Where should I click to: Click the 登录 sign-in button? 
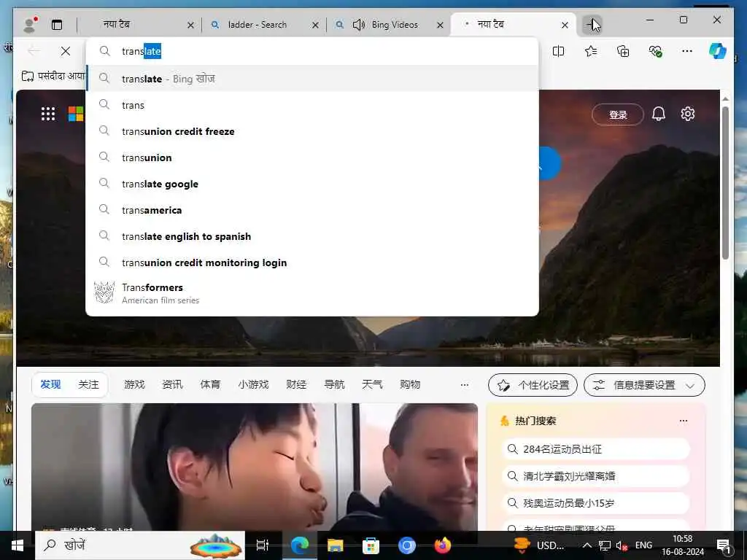coord(617,114)
